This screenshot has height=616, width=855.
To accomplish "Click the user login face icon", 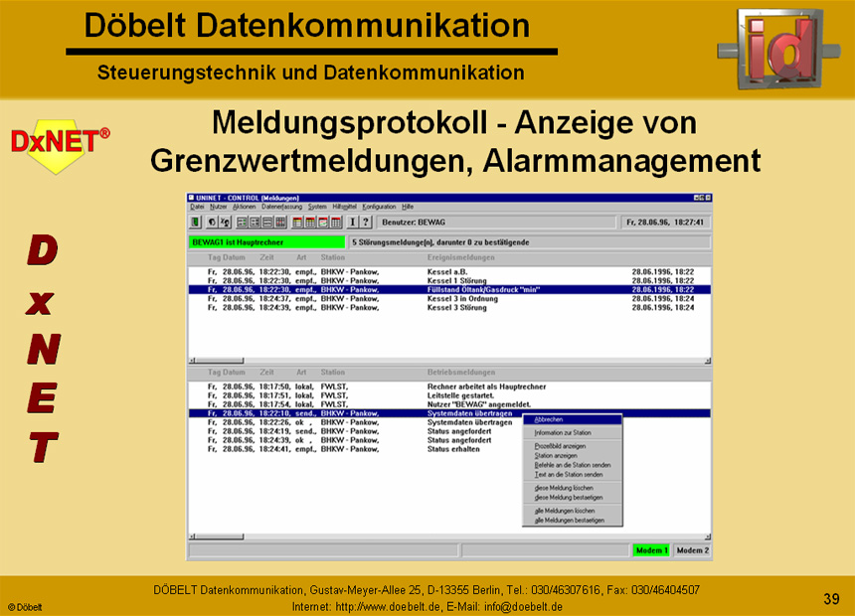I will (212, 222).
